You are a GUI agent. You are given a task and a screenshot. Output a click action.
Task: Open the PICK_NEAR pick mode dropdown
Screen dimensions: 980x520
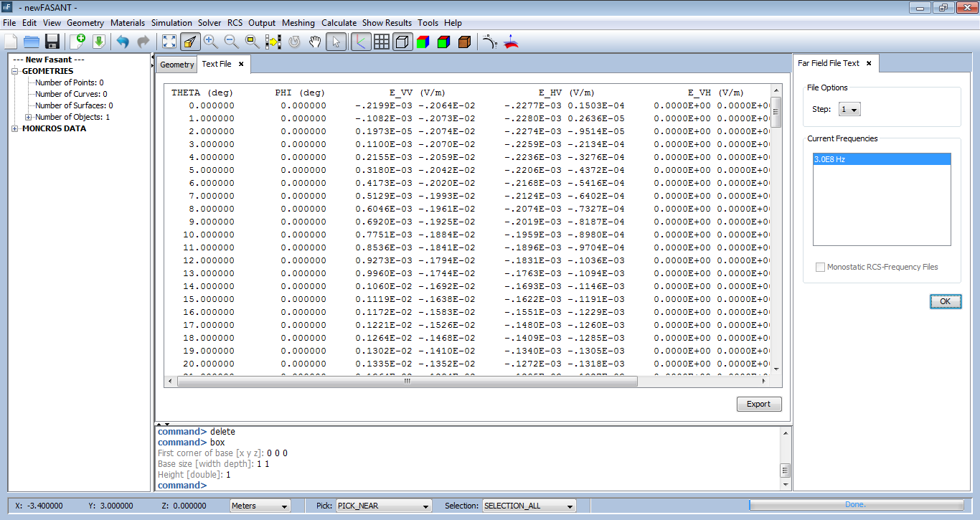384,506
